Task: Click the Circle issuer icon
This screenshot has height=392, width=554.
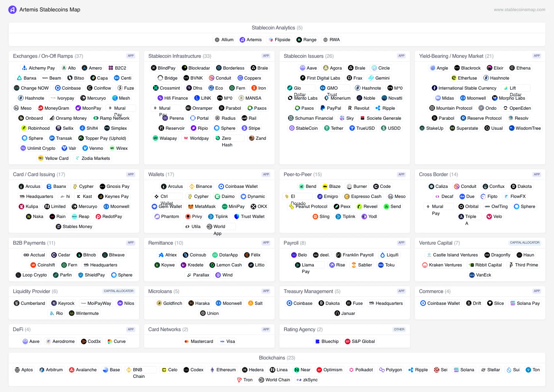Action: [x=374, y=68]
